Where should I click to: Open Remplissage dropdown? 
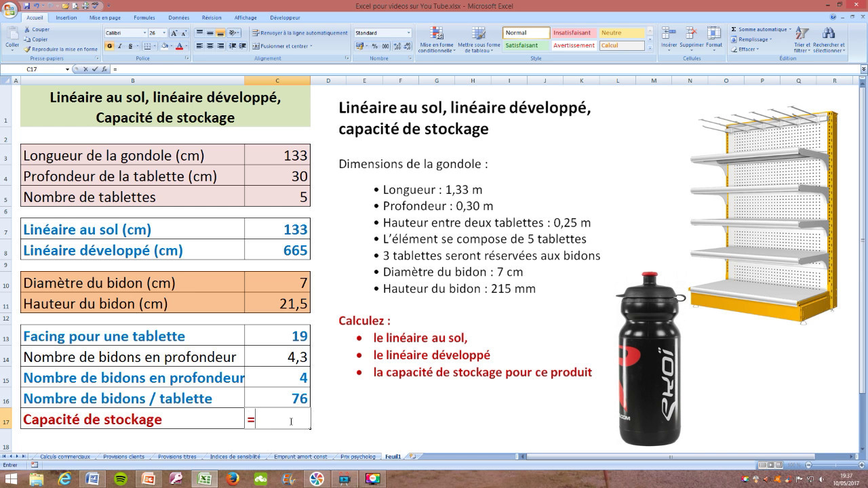[751, 39]
